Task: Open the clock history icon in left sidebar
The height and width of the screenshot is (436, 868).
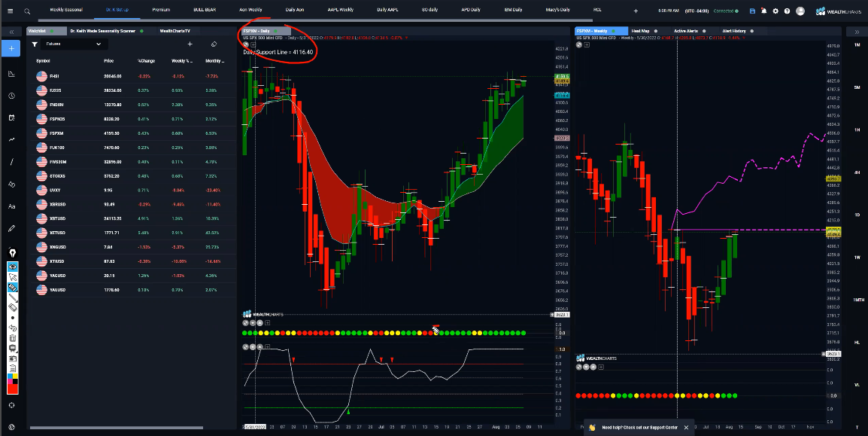Action: [11, 96]
